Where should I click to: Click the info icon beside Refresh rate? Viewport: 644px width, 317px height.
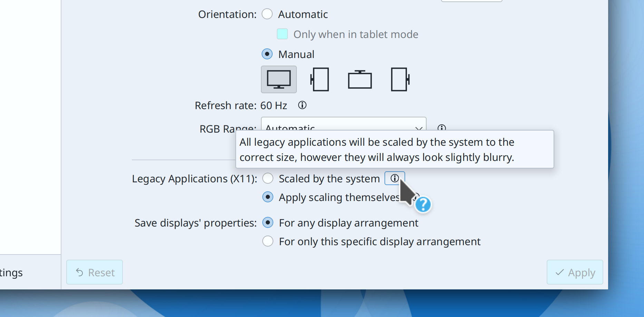(x=302, y=105)
